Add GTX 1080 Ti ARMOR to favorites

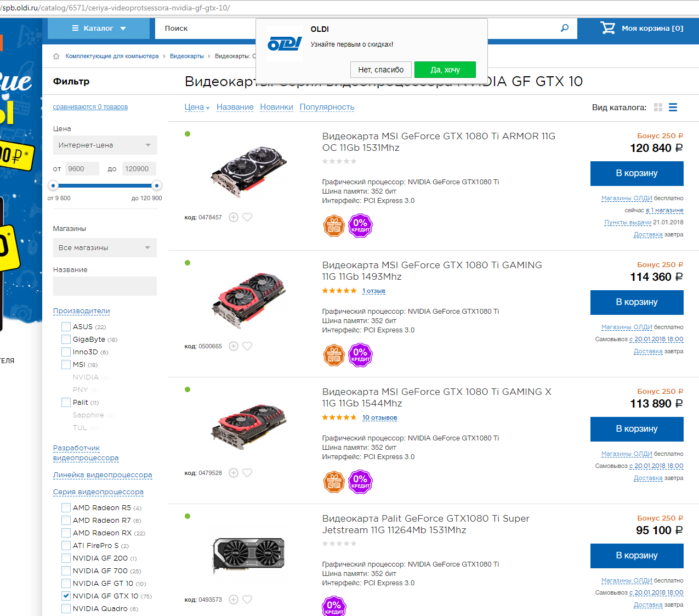(x=247, y=217)
